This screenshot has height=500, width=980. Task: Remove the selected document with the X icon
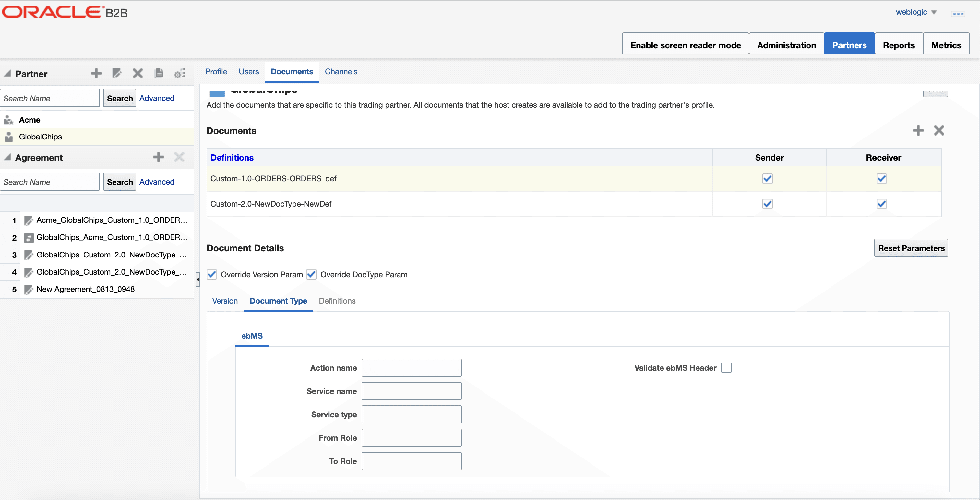[939, 131]
